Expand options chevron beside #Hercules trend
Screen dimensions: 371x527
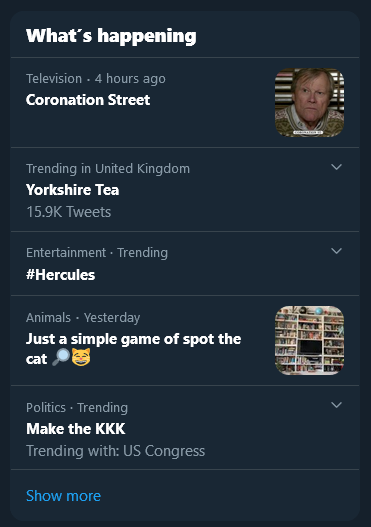[336, 251]
